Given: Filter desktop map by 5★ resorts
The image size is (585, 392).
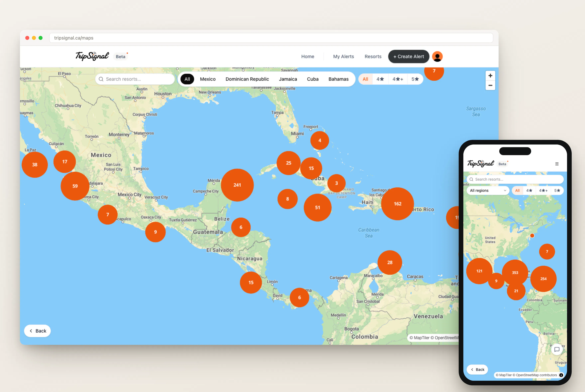Looking at the screenshot, I should pyautogui.click(x=415, y=79).
